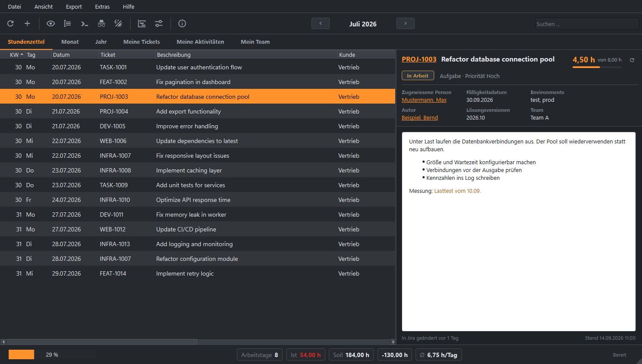Select the 'Optimize API response time' row
The width and height of the screenshot is (642, 364).
tap(197, 200)
